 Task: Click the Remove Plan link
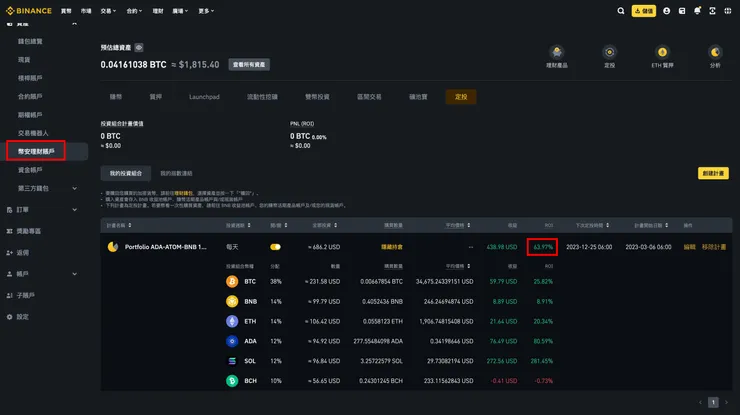(x=714, y=247)
